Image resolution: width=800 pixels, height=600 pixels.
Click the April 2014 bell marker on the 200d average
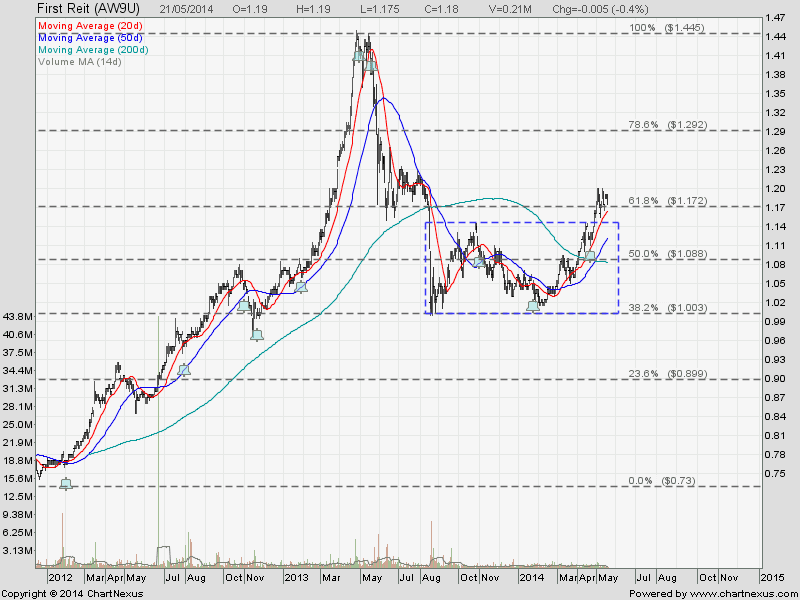(589, 256)
